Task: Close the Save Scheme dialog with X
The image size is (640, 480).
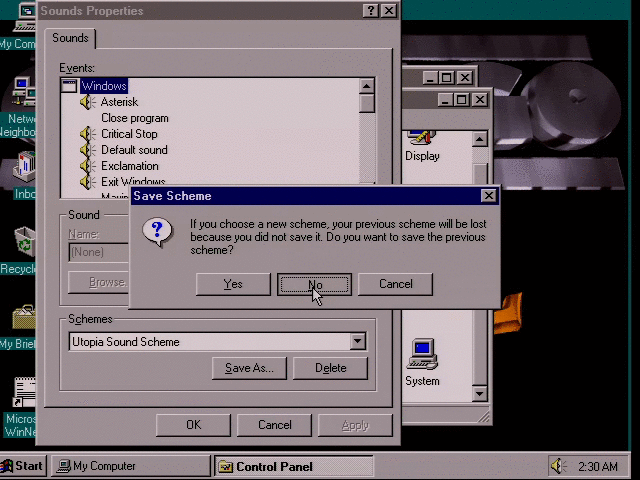Action: [489, 196]
